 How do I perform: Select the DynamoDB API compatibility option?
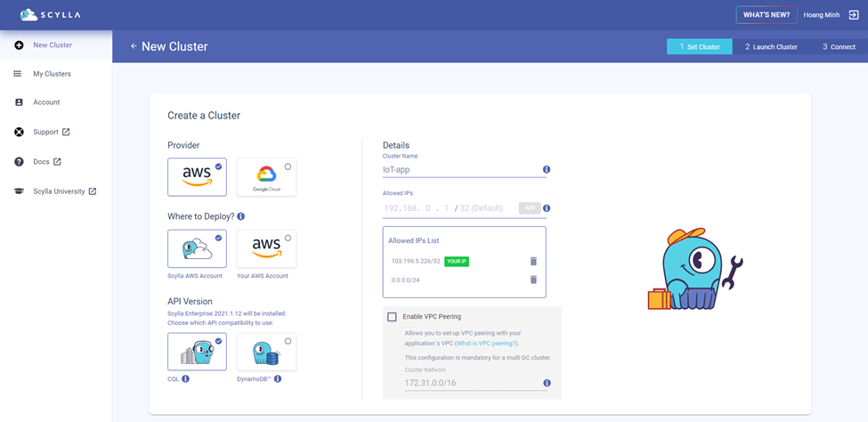pyautogui.click(x=266, y=352)
